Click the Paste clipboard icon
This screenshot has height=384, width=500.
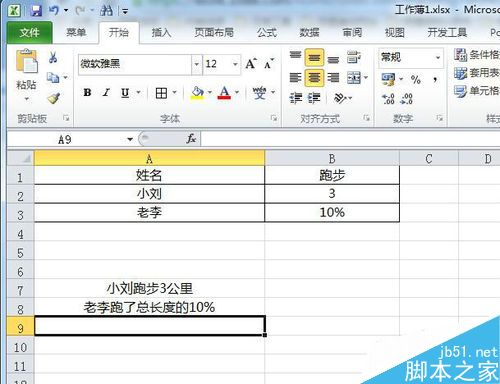pyautogui.click(x=27, y=61)
